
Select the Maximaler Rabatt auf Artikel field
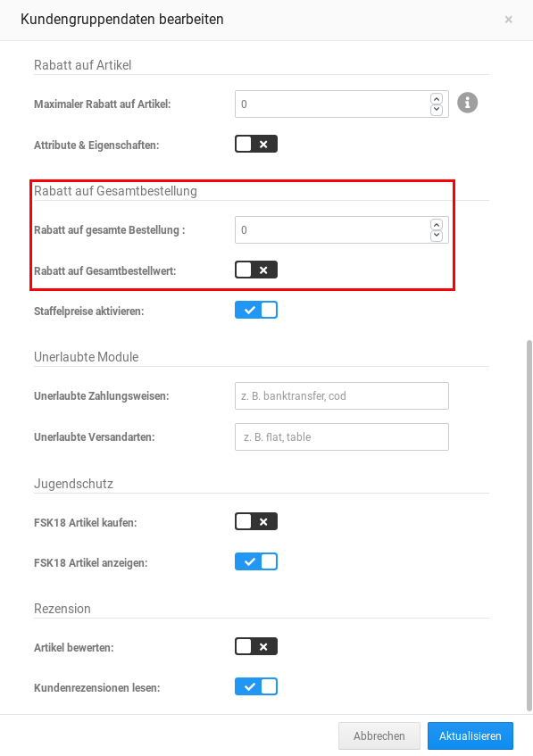[x=330, y=104]
